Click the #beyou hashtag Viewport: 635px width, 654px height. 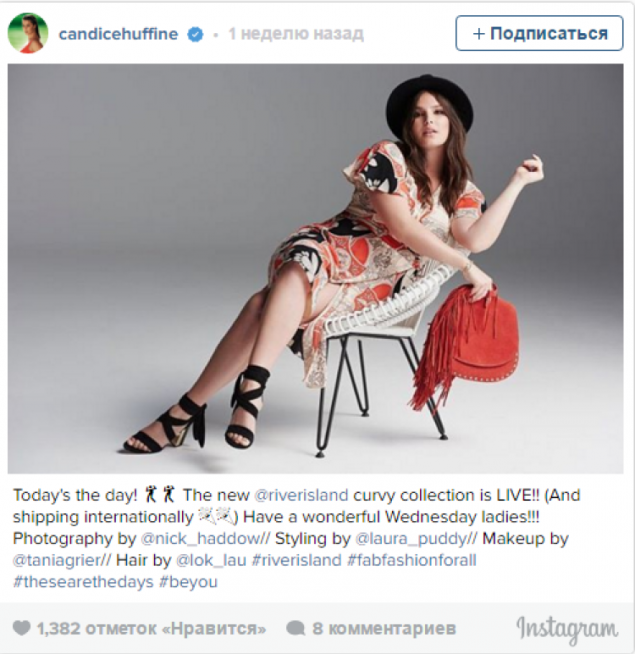188,582
